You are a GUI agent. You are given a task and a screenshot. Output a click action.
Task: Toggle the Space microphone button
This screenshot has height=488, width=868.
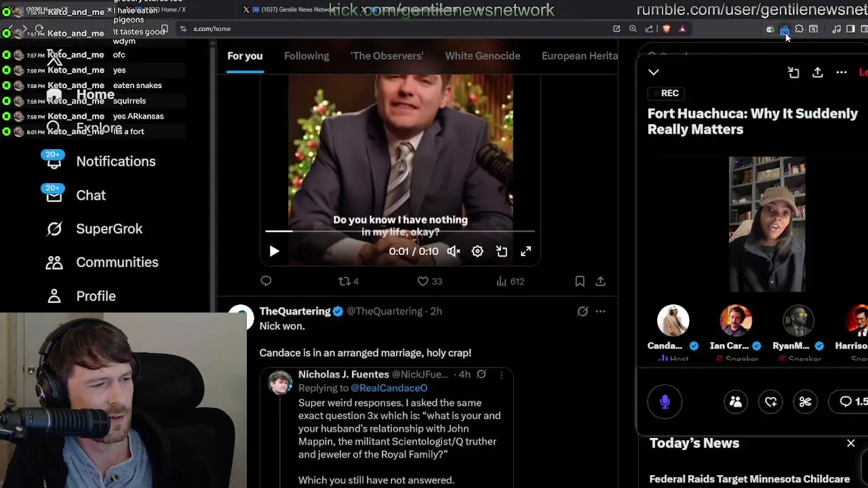tap(665, 402)
